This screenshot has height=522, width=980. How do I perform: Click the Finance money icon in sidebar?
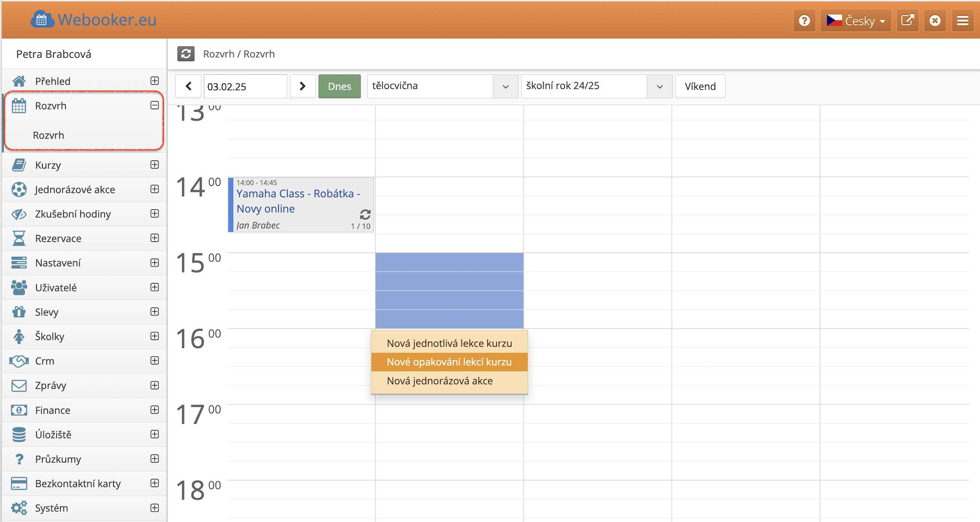pyautogui.click(x=19, y=410)
